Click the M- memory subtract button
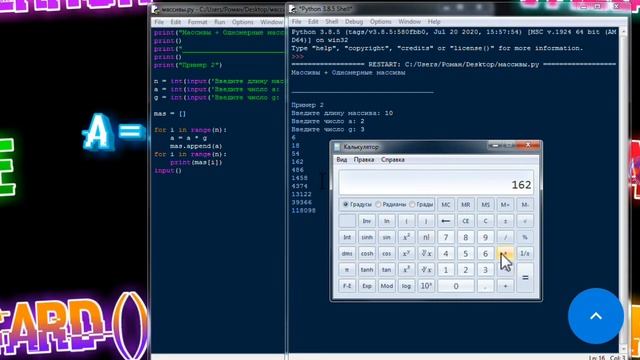 coord(525,204)
